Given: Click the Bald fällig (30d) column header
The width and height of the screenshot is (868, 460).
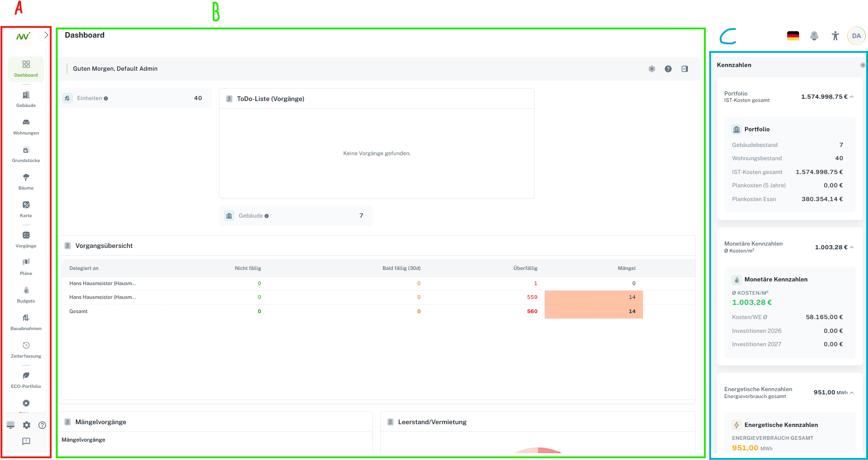Looking at the screenshot, I should [x=401, y=268].
